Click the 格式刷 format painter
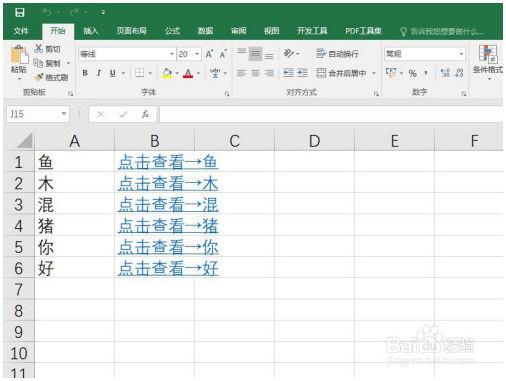Image resolution: width=506 pixels, height=381 pixels. coord(51,77)
